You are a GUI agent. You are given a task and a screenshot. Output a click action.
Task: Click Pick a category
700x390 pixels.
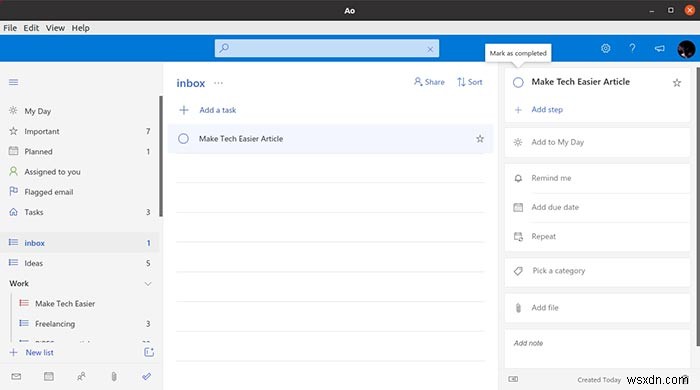click(x=597, y=271)
